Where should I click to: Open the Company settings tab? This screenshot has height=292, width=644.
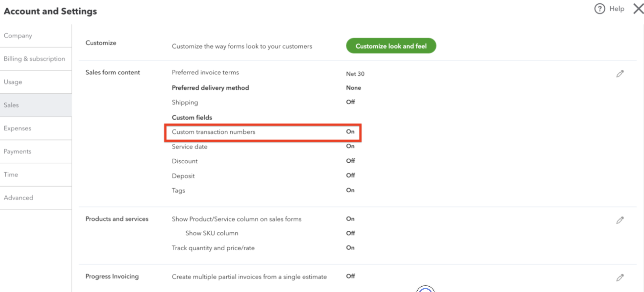tap(36, 36)
